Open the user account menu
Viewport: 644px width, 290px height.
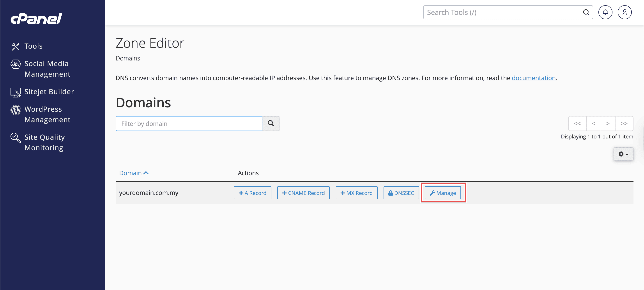click(x=624, y=12)
